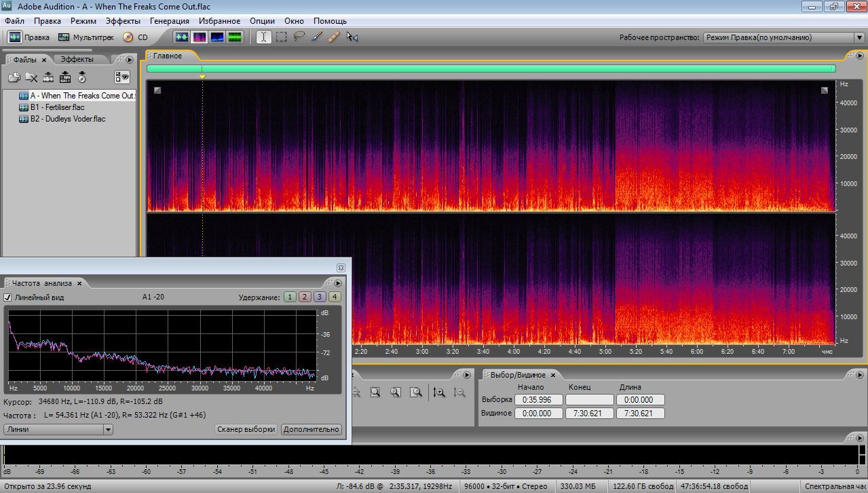Select the Главное tab
Screen dimensions: 868x493
tap(168, 56)
